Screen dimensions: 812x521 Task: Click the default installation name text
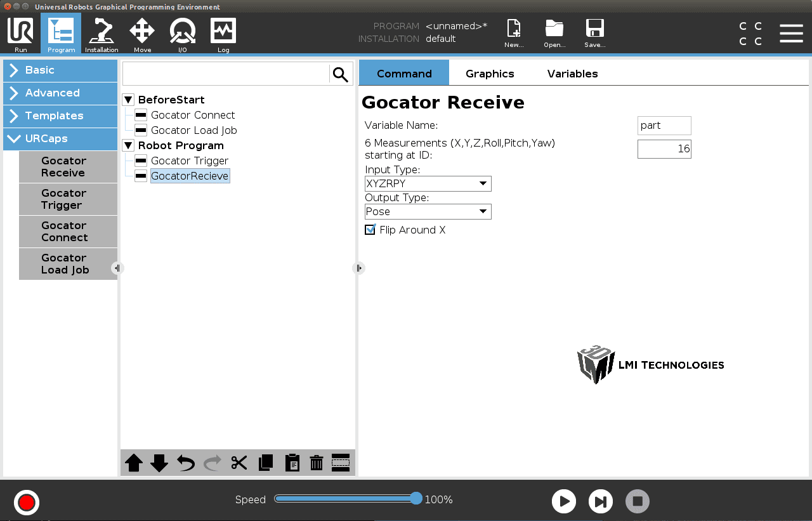click(x=440, y=39)
